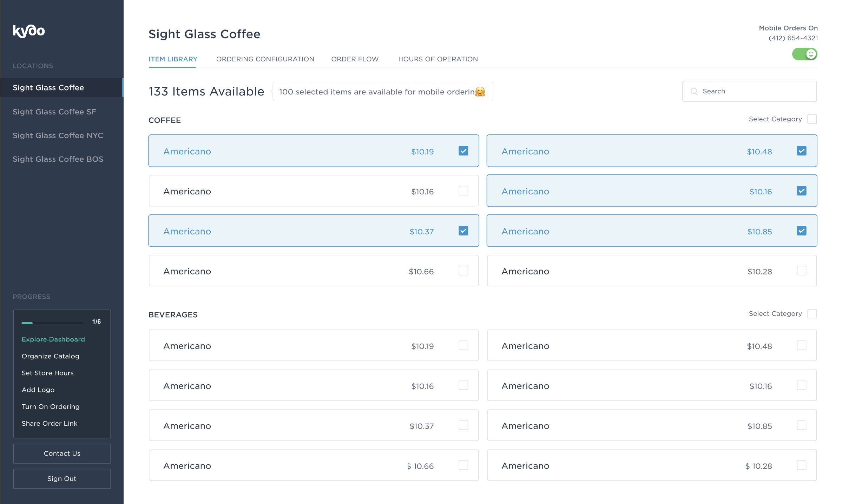The width and height of the screenshot is (842, 504).
Task: Check Beverages Americano $10.48 checkbox
Action: coord(801,345)
